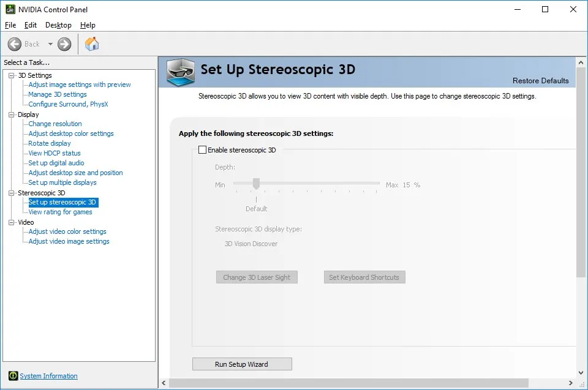588x390 pixels.
Task: Minimize the NVIDIA Control Panel window
Action: click(518, 9)
